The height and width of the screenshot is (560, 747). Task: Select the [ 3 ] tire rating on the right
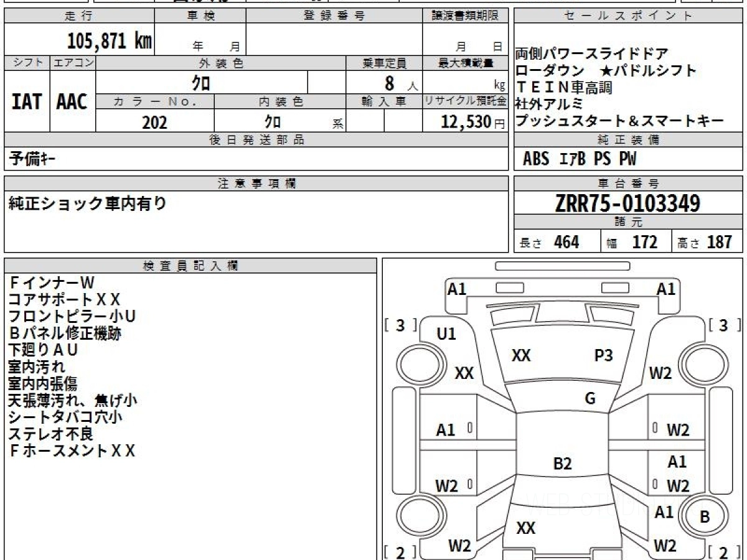point(723,325)
